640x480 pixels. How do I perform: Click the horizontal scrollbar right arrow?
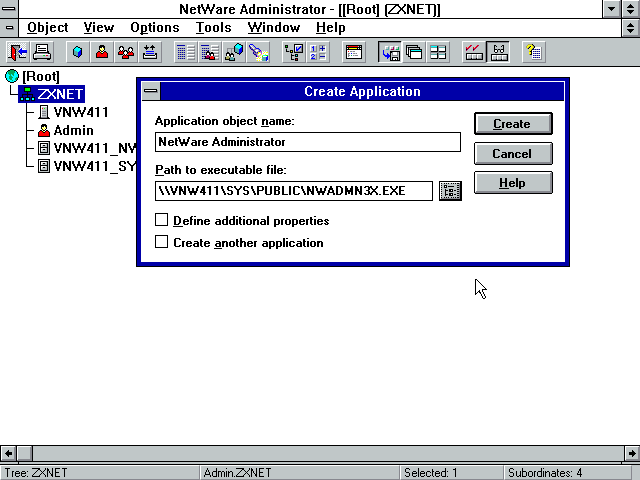point(631,453)
